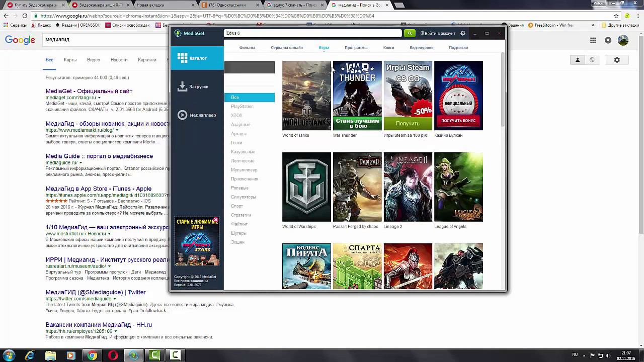The image size is (644, 362).
Task: Click the MediaGet search field
Action: tap(312, 33)
